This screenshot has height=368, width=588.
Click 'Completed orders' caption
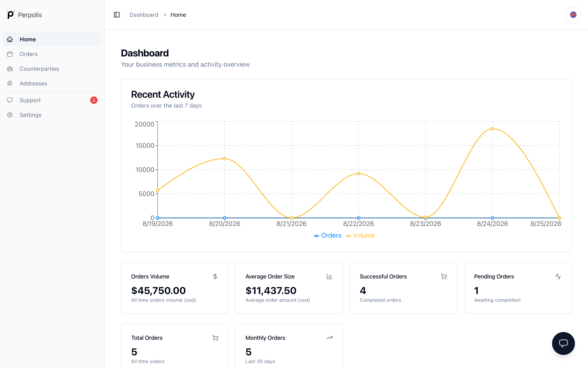(380, 300)
